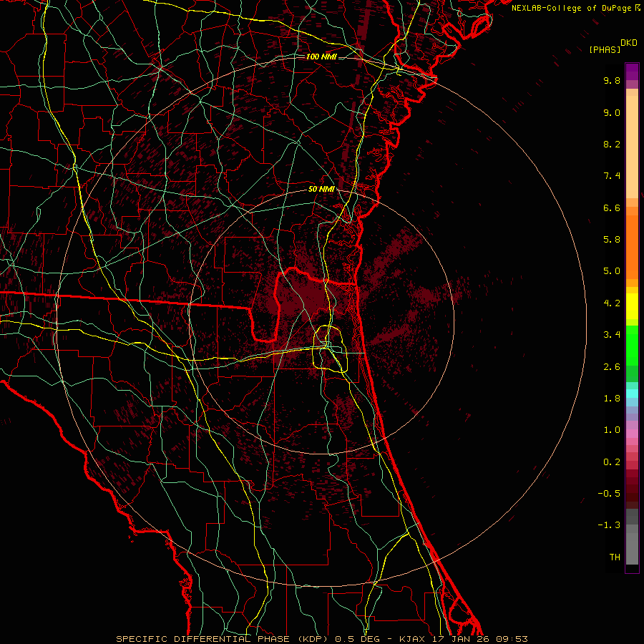This screenshot has width=644, height=644.
Task: Click the 100 NMI range ring label
Action: (321, 57)
